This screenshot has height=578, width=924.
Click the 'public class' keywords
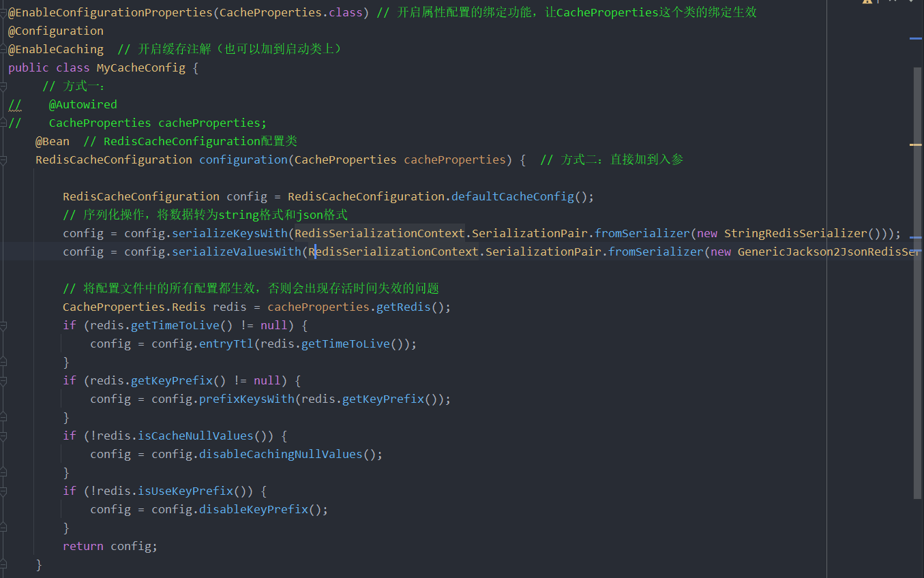(x=49, y=67)
